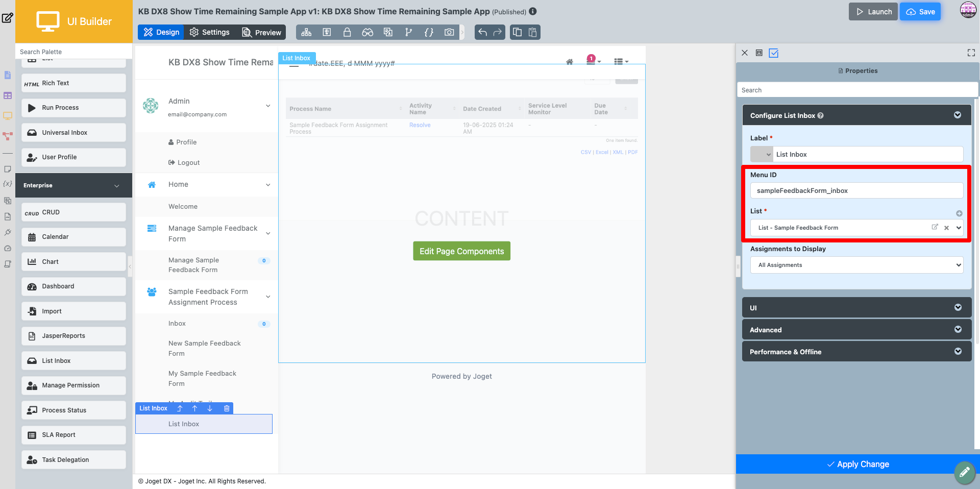Screen dimensions: 980x489
Task: Select the Inbox menu item
Action: pyautogui.click(x=177, y=324)
